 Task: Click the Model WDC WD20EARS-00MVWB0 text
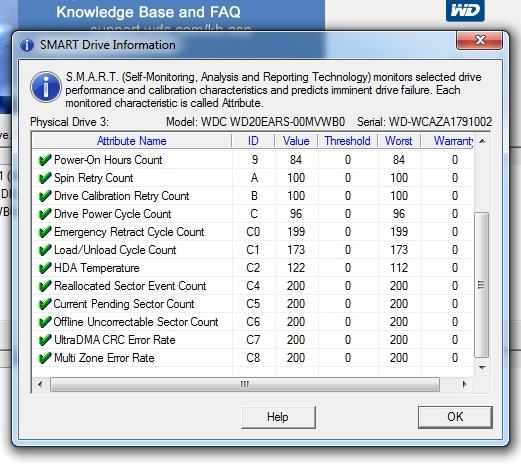click(255, 122)
